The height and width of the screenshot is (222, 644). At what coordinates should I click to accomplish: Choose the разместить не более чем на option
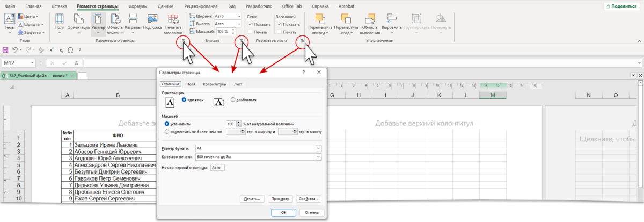coord(167,131)
